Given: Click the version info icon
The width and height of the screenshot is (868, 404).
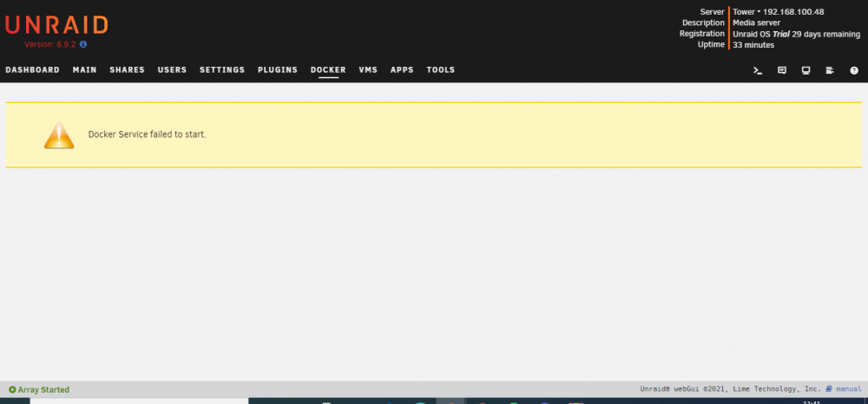Looking at the screenshot, I should point(83,44).
